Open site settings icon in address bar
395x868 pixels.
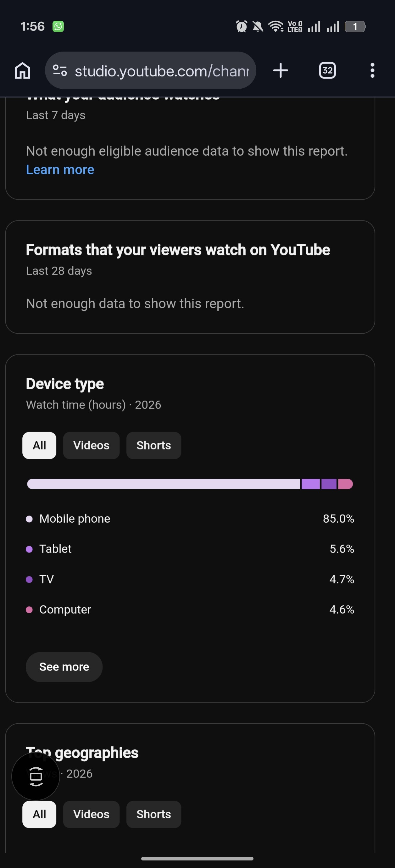[60, 70]
